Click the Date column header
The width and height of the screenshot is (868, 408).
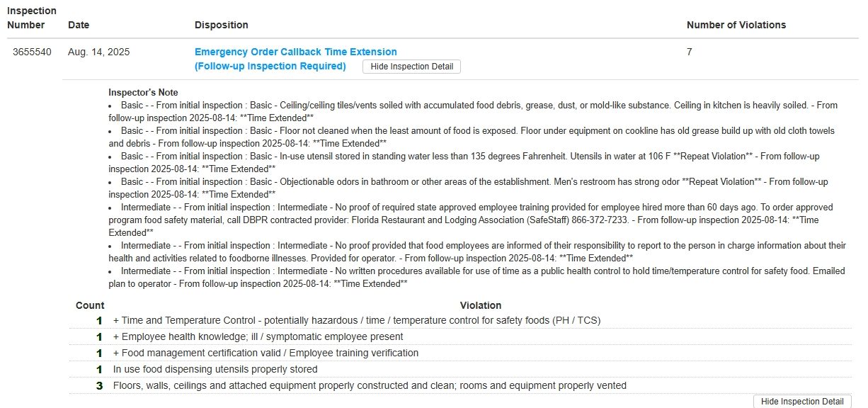[79, 25]
